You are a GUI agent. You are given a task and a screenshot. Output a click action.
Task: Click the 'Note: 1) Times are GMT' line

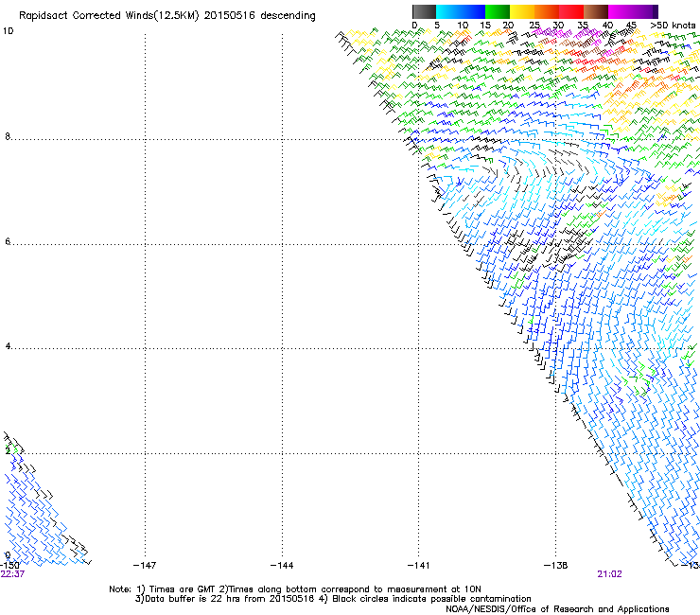coord(294,589)
